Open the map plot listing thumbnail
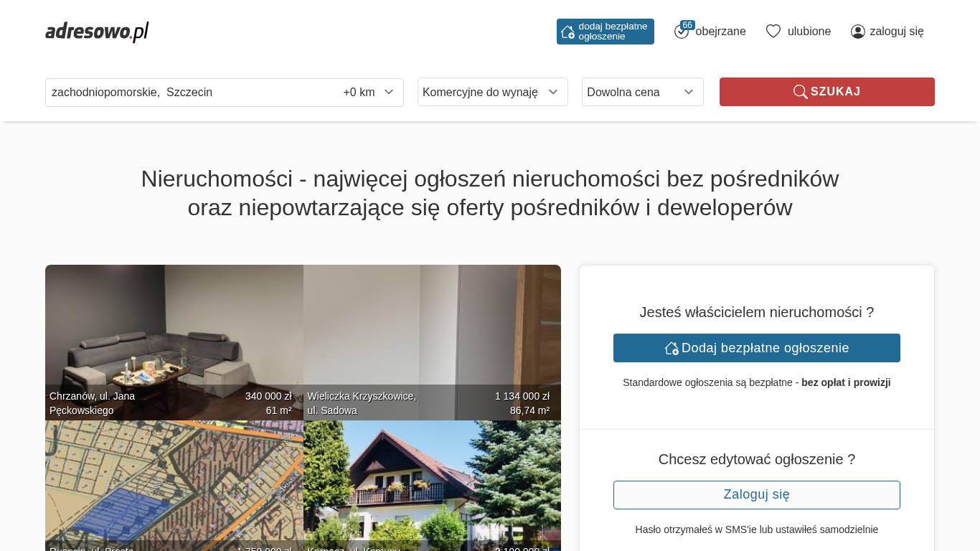Image resolution: width=980 pixels, height=551 pixels. coord(174,486)
